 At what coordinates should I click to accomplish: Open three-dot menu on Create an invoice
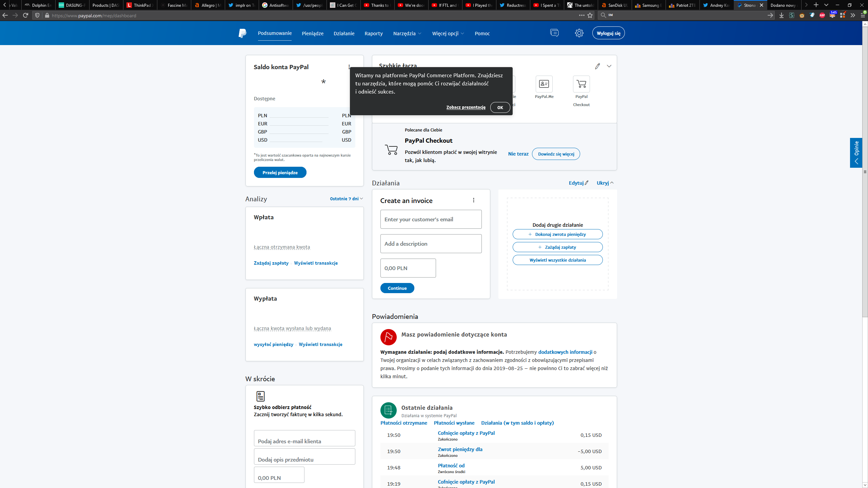click(x=474, y=200)
